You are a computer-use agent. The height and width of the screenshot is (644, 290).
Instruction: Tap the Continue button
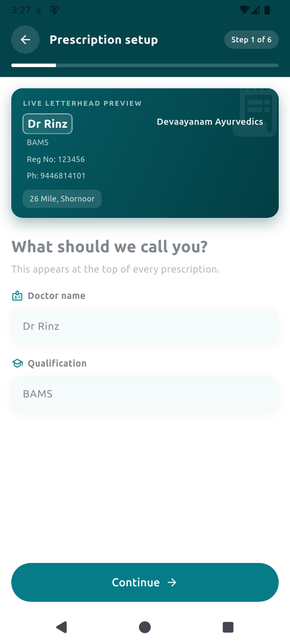point(145,582)
